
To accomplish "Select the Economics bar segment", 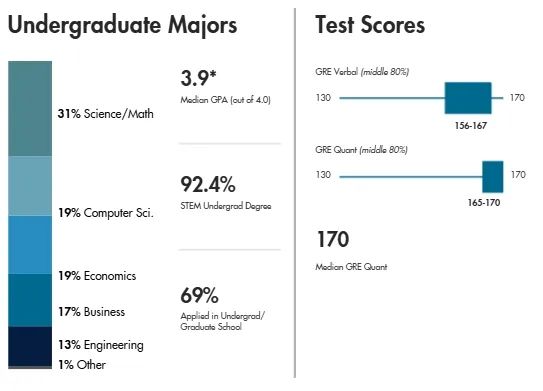I will coord(30,245).
